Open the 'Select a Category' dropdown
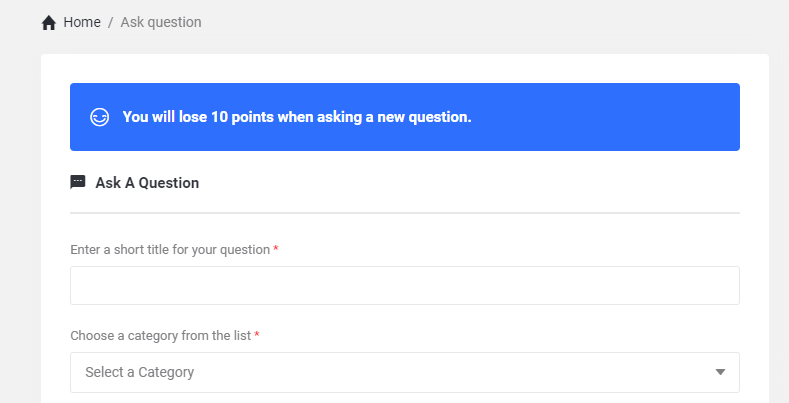The width and height of the screenshot is (789, 403). coord(404,372)
